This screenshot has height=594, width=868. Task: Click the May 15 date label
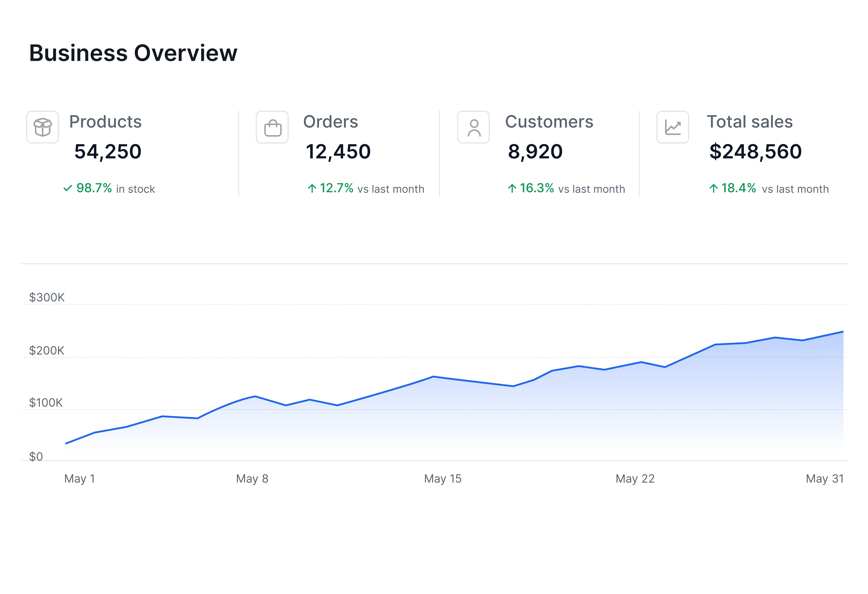(443, 479)
